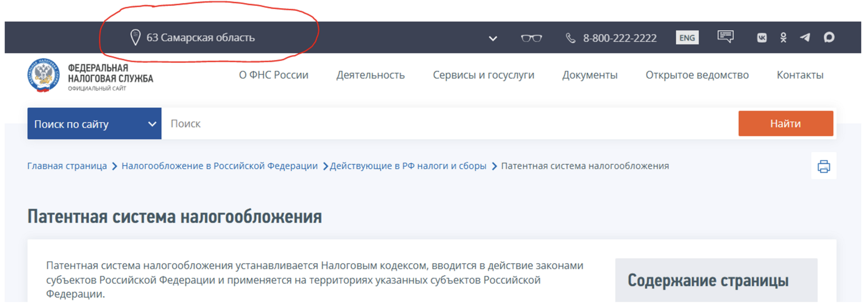The width and height of the screenshot is (868, 304).
Task: Click the phone handset icon
Action: click(x=570, y=38)
